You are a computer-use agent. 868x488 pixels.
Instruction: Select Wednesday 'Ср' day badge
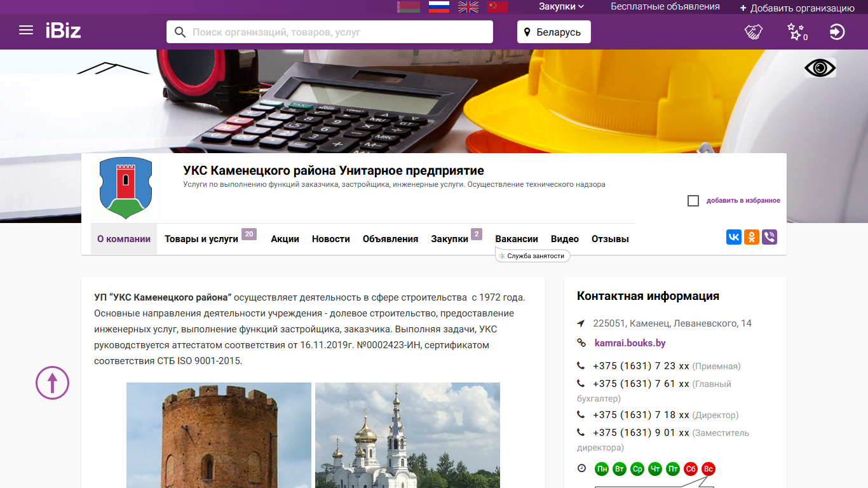[x=637, y=470]
